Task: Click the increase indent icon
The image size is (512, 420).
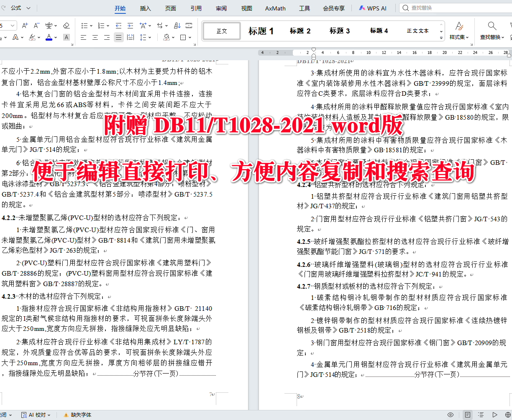Action: tap(131, 26)
